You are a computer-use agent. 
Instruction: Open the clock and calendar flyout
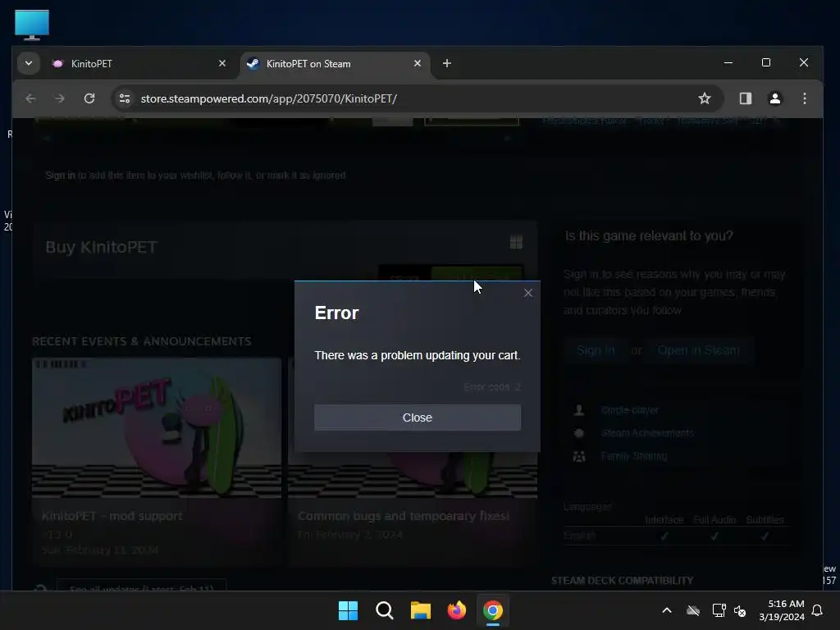click(782, 610)
